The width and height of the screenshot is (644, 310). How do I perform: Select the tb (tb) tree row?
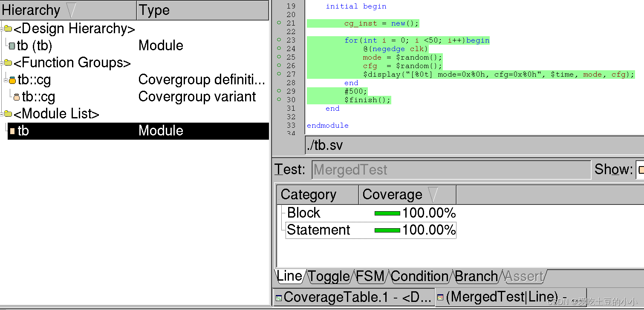(x=134, y=46)
